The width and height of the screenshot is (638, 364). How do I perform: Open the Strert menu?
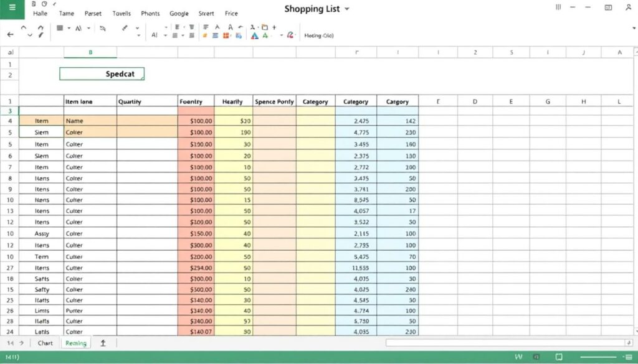click(206, 14)
